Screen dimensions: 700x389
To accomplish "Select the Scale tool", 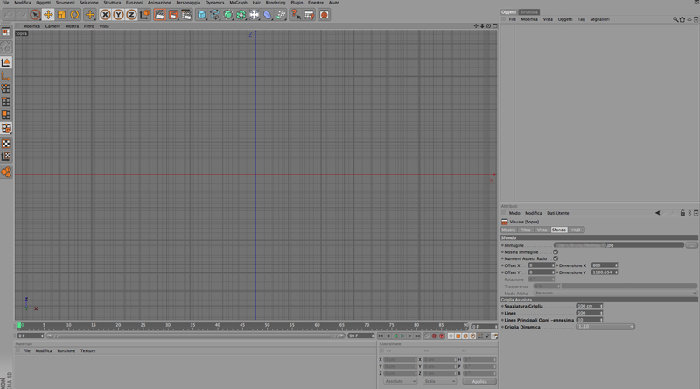I will [x=62, y=15].
